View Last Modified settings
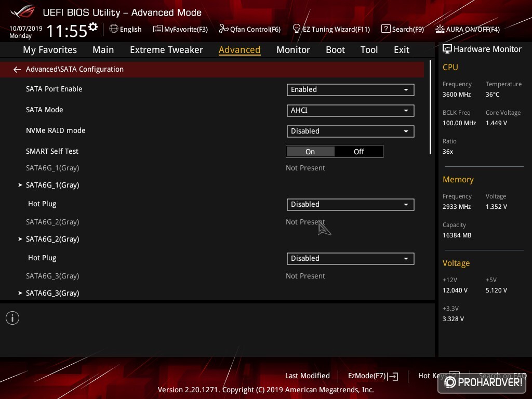 pos(308,376)
